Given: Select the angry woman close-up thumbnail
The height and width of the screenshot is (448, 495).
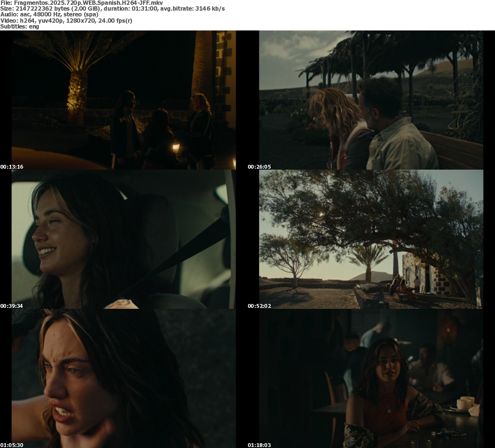Looking at the screenshot, I should (124, 378).
